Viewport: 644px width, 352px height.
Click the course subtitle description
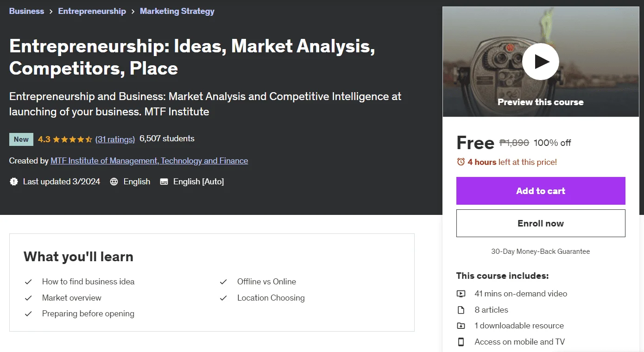tap(205, 104)
